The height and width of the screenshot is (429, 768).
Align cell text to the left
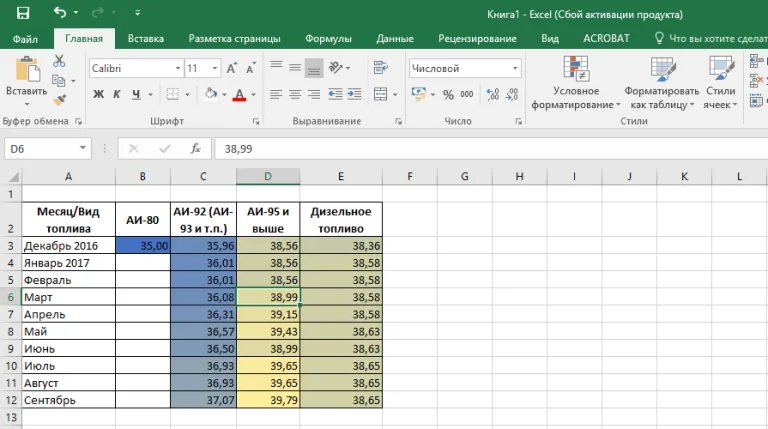276,94
